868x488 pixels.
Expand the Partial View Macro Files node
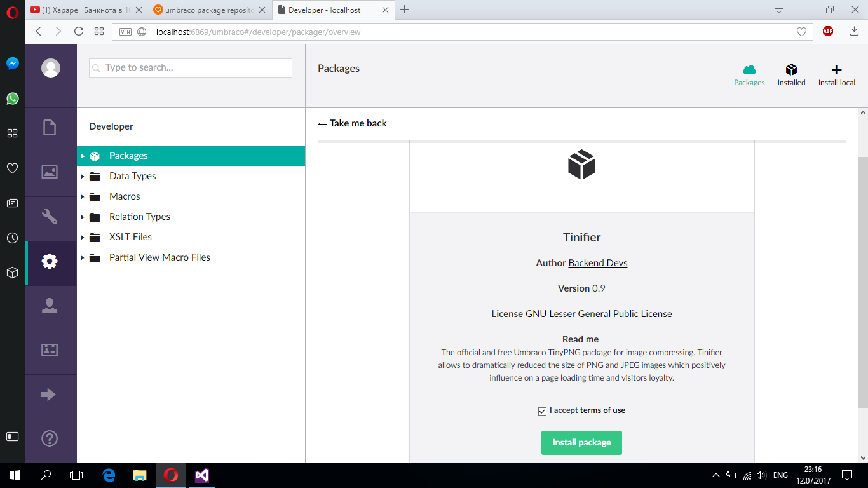coord(83,257)
